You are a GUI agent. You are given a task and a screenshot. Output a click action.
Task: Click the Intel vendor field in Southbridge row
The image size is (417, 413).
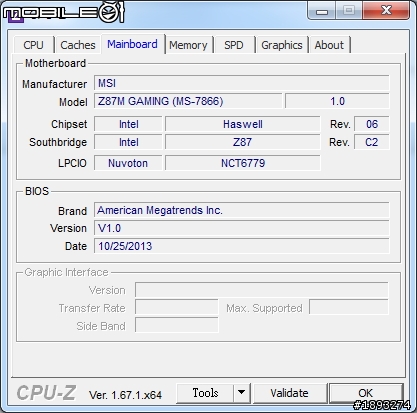point(128,142)
